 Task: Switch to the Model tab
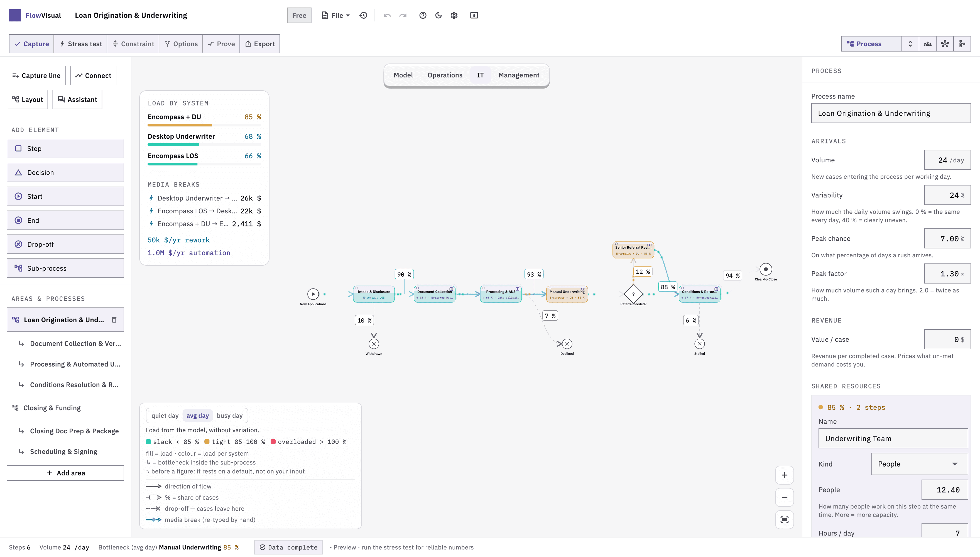(403, 75)
